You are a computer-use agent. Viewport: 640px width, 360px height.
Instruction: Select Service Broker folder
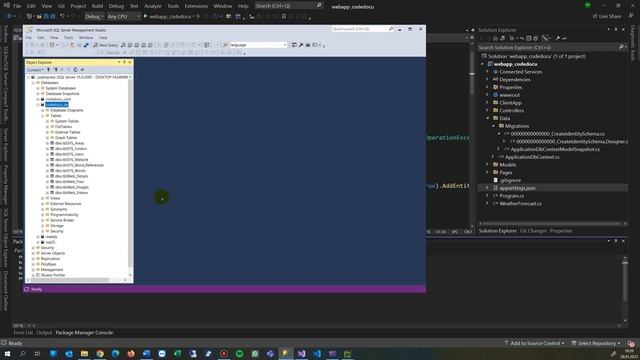coord(62,220)
